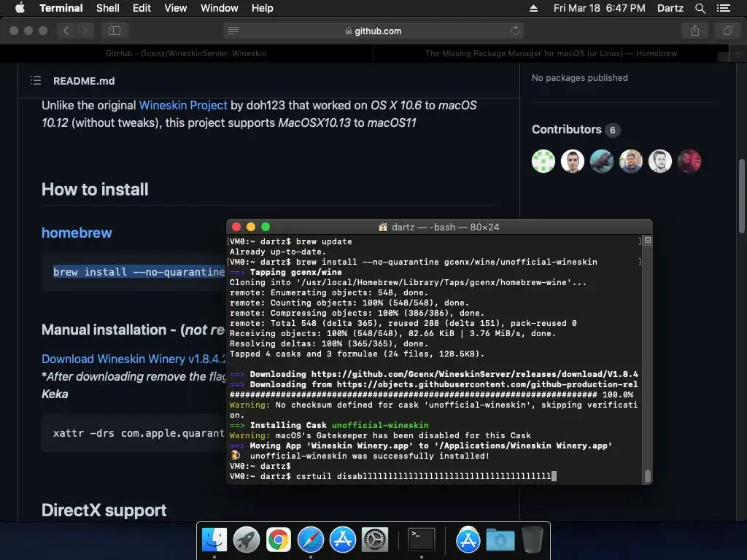This screenshot has width=747, height=560.
Task: Reload the page in Safari
Action: (x=515, y=31)
